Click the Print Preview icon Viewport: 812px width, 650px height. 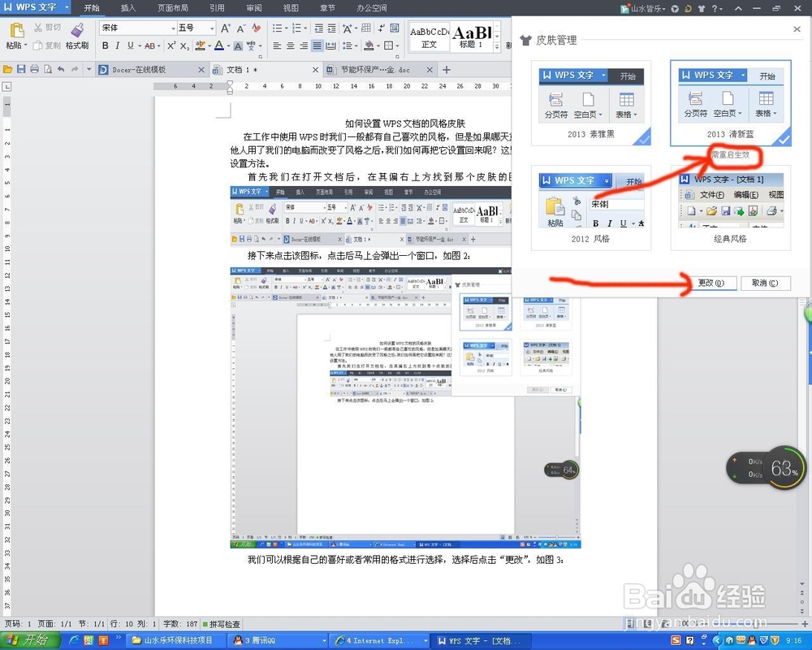point(48,69)
